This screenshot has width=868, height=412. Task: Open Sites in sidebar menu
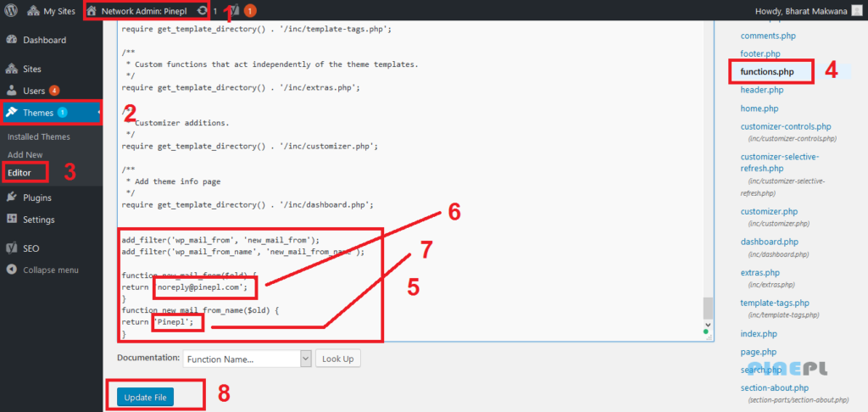(x=32, y=70)
